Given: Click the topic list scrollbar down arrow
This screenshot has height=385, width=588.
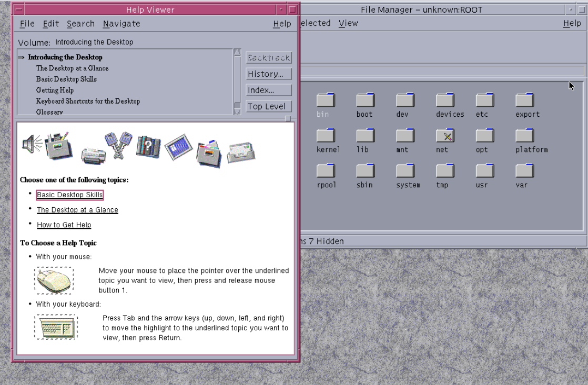Looking at the screenshot, I should 237,112.
